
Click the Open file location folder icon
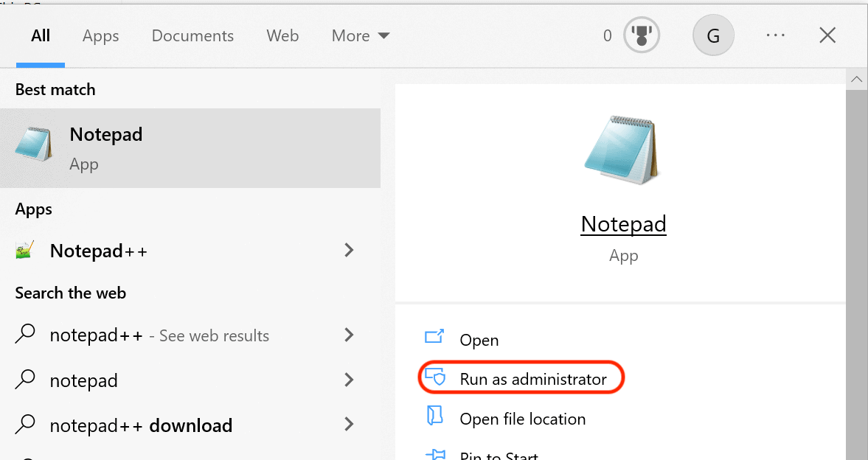[x=434, y=417]
